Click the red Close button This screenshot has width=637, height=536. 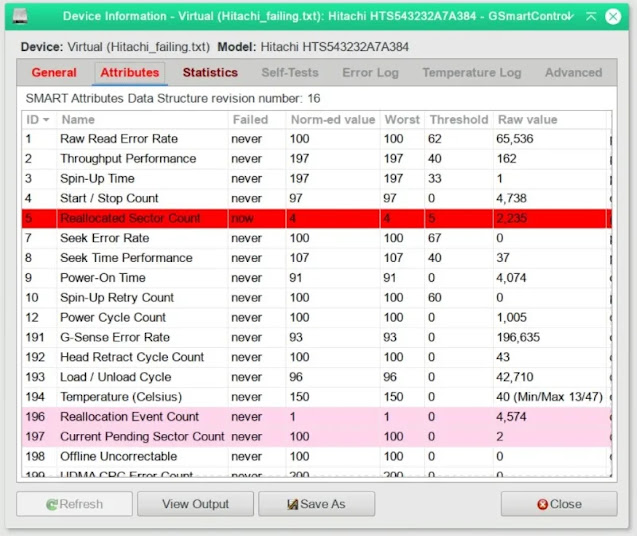559,504
